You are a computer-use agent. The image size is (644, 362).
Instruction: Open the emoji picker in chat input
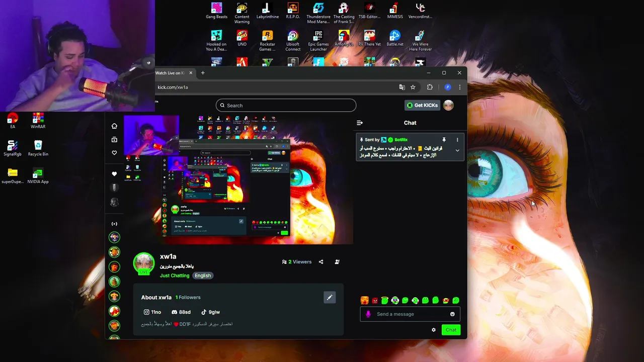[x=452, y=314]
